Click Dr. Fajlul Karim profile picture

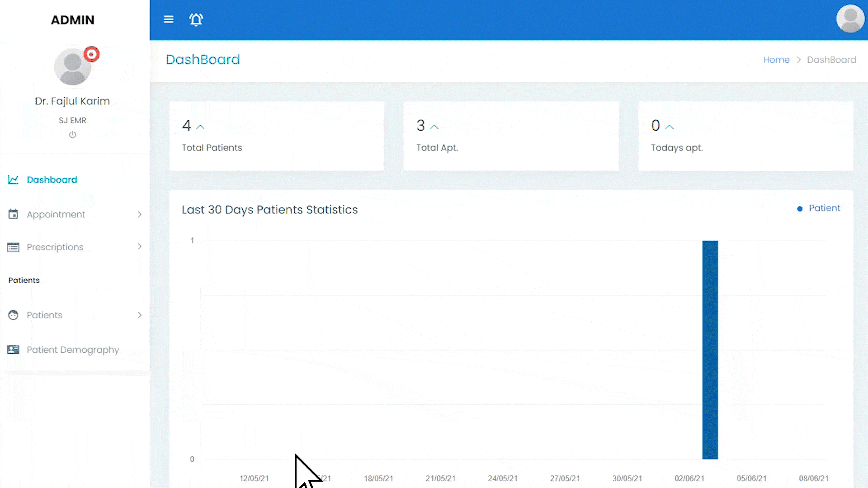point(73,66)
